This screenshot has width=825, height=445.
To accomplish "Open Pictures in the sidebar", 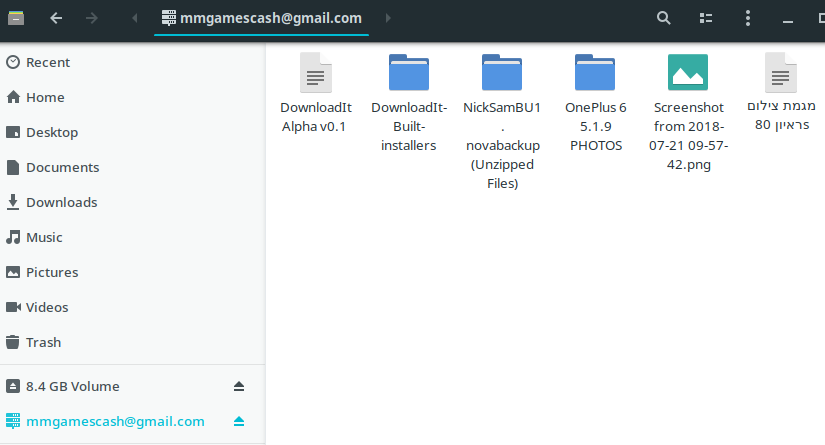I will click(x=133, y=272).
